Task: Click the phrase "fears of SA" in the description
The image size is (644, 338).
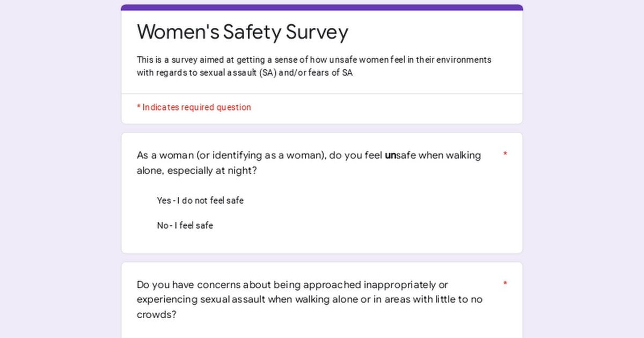Action: point(330,73)
